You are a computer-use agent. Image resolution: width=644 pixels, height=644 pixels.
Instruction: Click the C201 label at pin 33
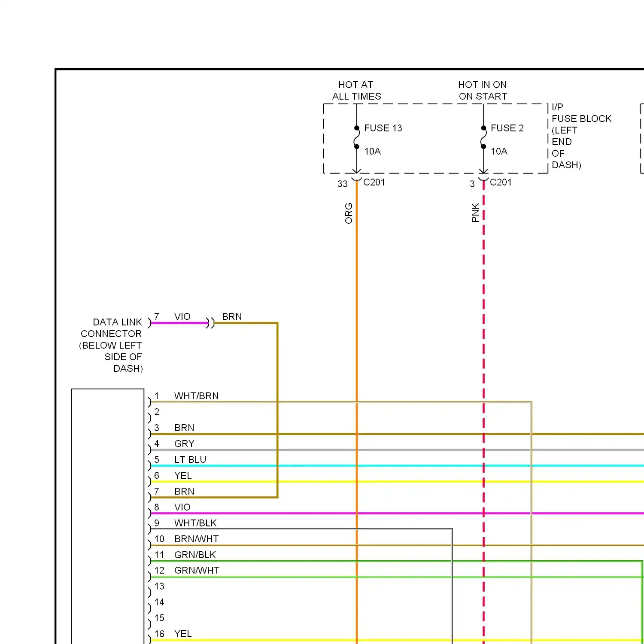[x=374, y=182]
